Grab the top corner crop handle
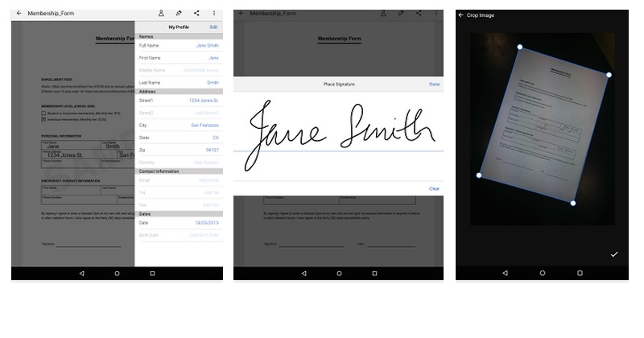This screenshot has width=644, height=338. click(x=519, y=47)
